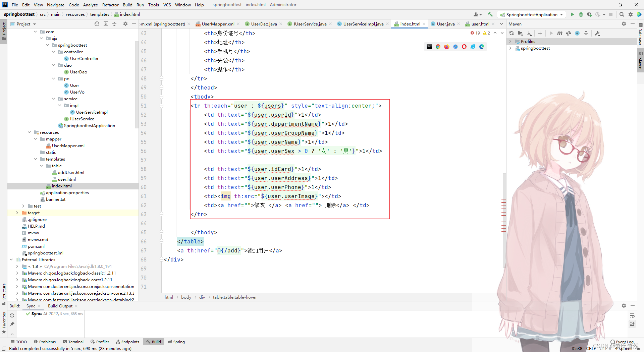This screenshot has width=644, height=352.
Task: Open built-in preview IntelliJ icon
Action: [429, 47]
